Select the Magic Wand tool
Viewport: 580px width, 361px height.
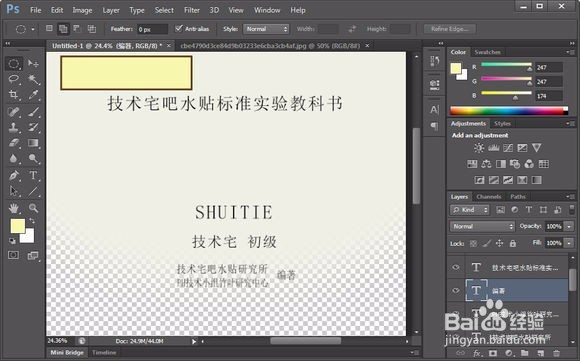33,79
